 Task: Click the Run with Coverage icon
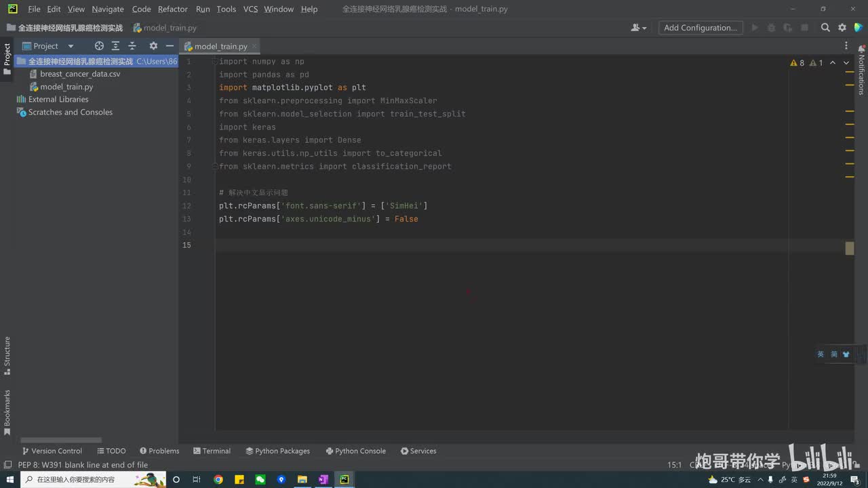787,28
